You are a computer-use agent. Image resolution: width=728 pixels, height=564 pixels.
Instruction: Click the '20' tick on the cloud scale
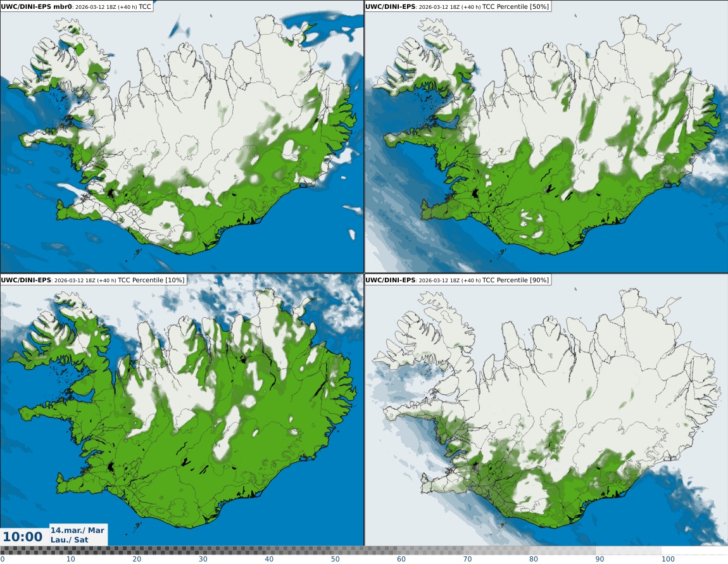tap(137, 559)
